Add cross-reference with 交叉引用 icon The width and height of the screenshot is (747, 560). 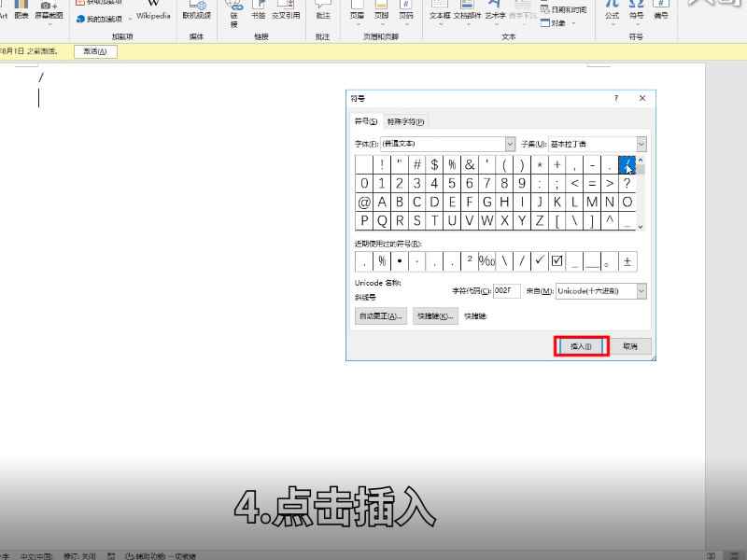pos(284,12)
